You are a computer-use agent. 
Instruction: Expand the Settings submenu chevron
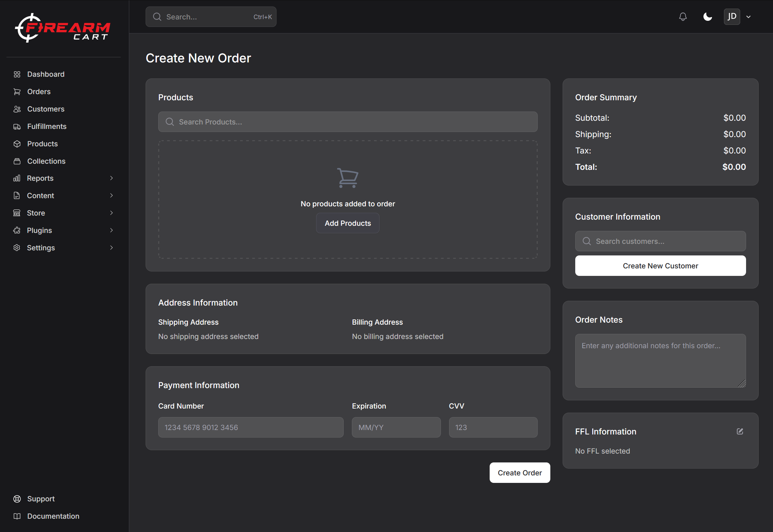point(112,248)
